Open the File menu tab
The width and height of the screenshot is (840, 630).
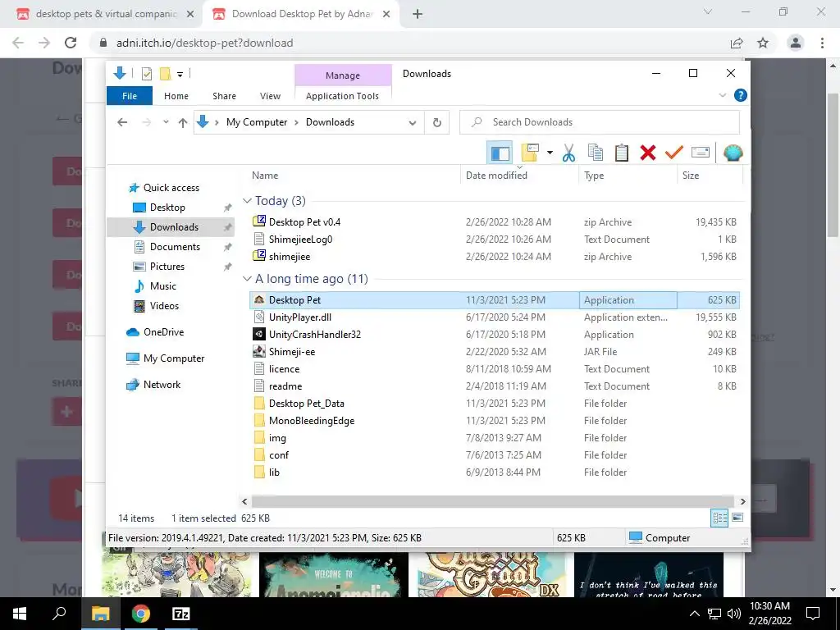(x=130, y=96)
